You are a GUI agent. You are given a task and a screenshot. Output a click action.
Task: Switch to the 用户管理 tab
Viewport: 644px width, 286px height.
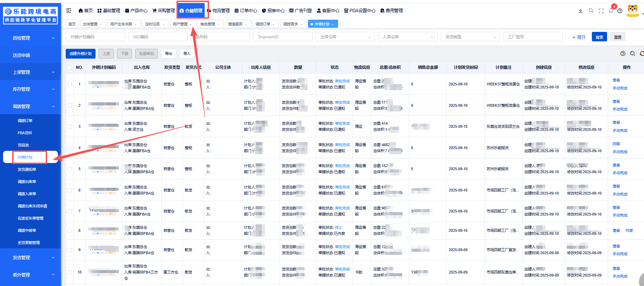coord(180,24)
